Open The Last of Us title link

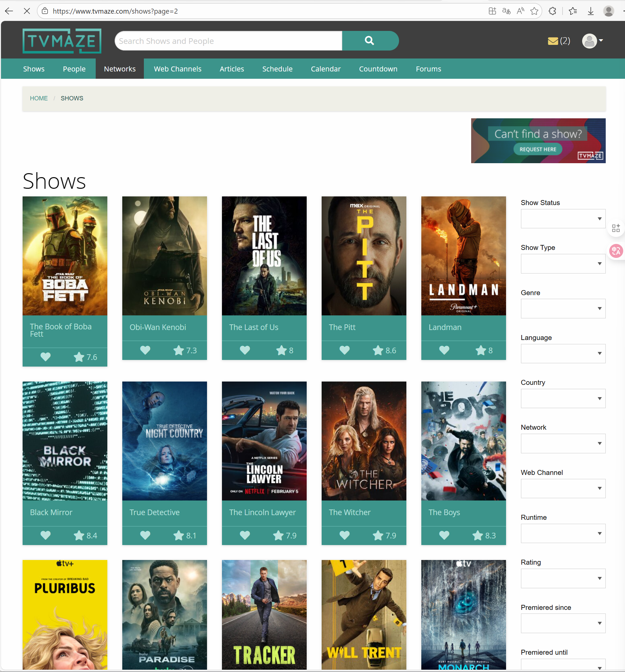pyautogui.click(x=254, y=327)
